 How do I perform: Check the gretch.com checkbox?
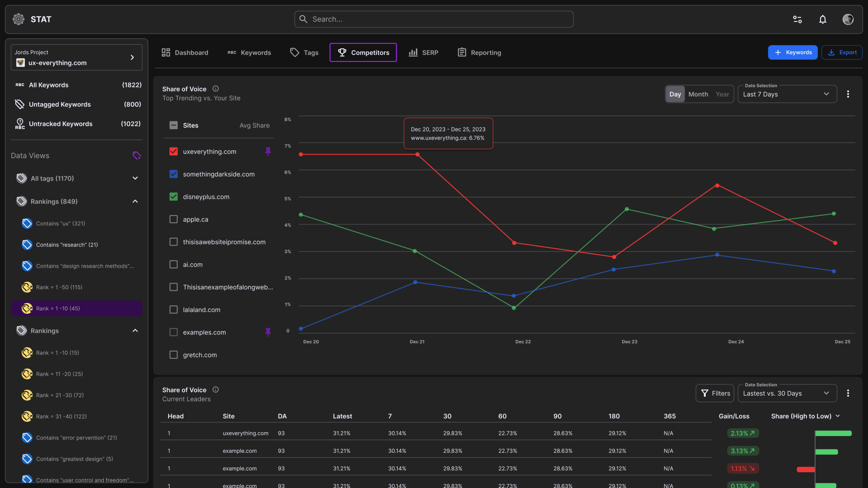pos(174,355)
